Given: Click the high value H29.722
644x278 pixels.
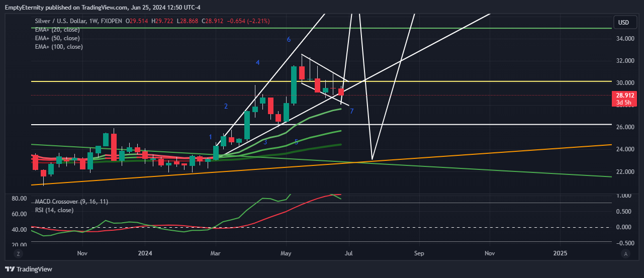Looking at the screenshot, I should [163, 21].
